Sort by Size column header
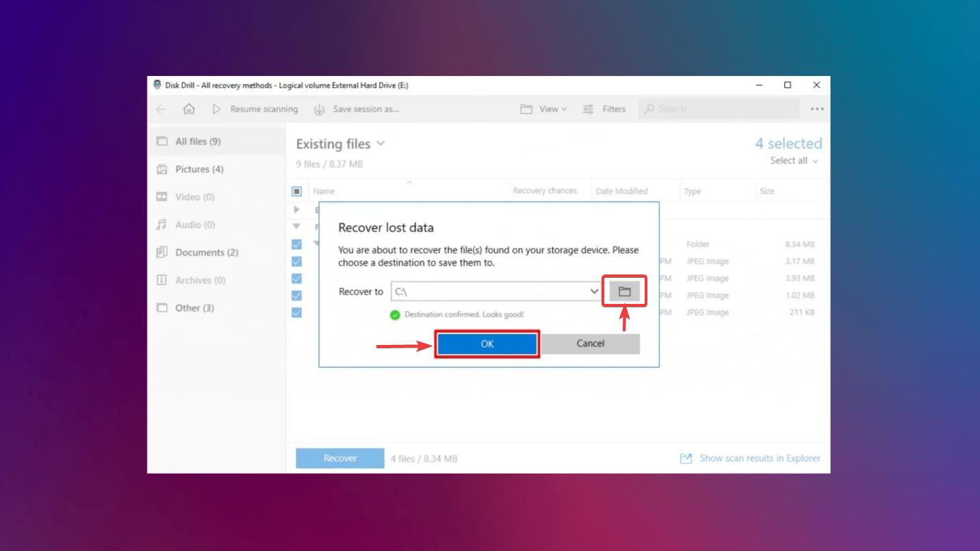Screen dimensions: 980x551 pos(766,191)
